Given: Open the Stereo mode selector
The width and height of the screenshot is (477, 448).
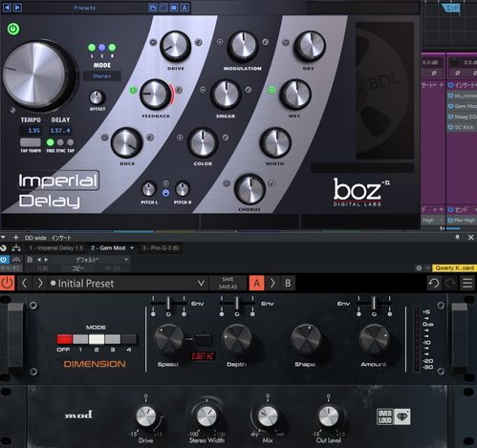Looking at the screenshot, I should point(102,76).
